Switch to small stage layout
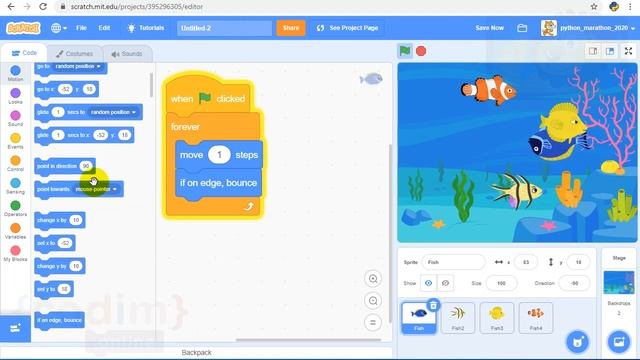This screenshot has width=640, height=360. [x=593, y=51]
